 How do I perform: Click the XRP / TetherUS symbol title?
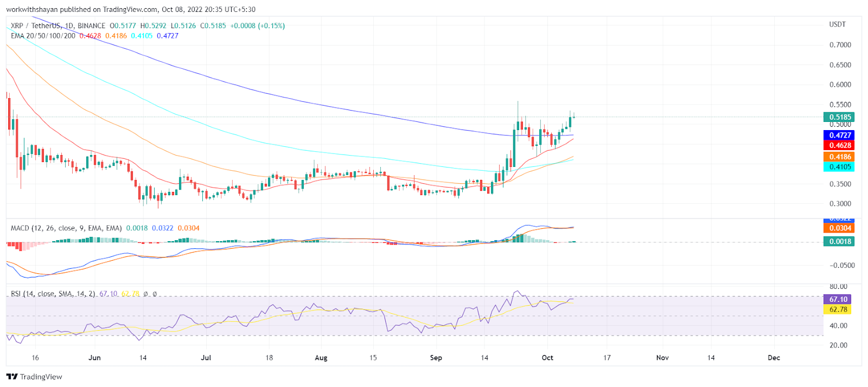[x=36, y=25]
